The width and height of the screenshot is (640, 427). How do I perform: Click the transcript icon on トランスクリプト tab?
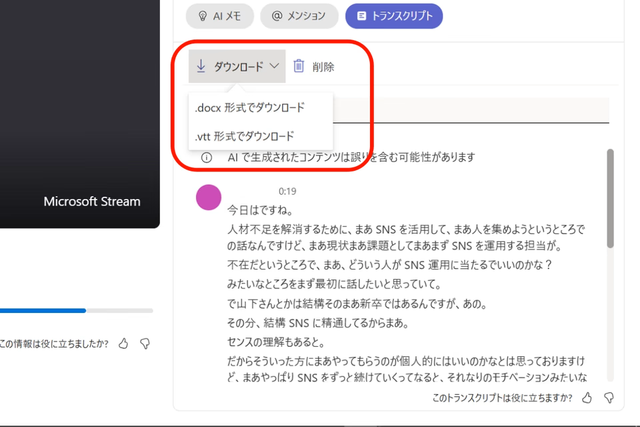pyautogui.click(x=361, y=16)
